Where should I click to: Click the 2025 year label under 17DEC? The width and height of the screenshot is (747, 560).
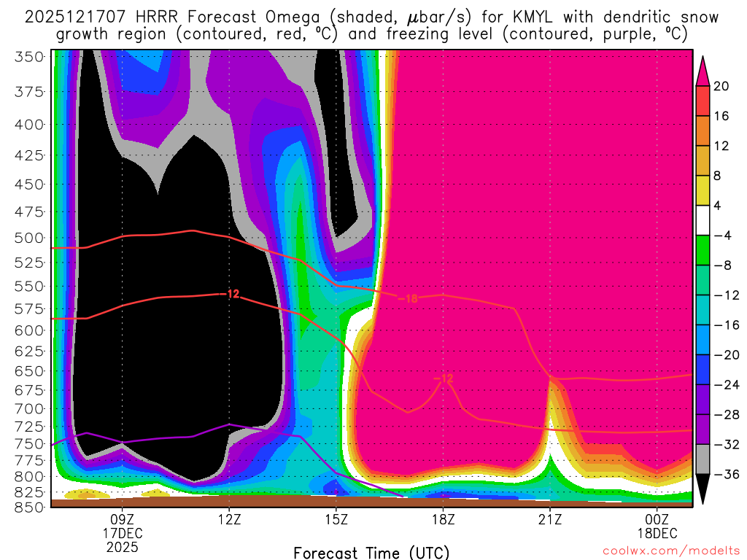[x=122, y=547]
